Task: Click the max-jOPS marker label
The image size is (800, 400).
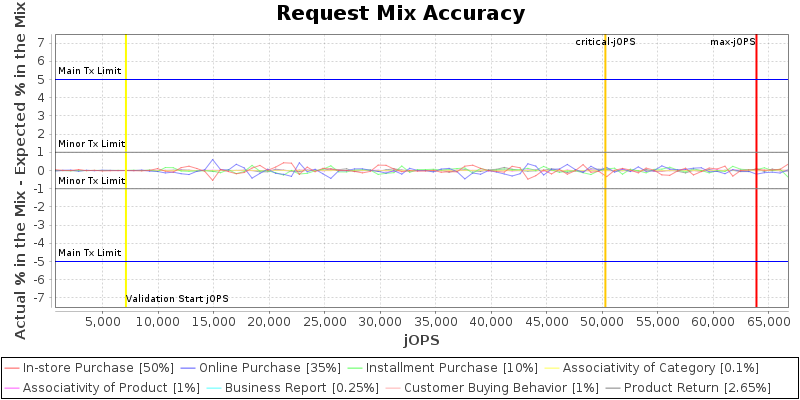Action: click(x=732, y=42)
